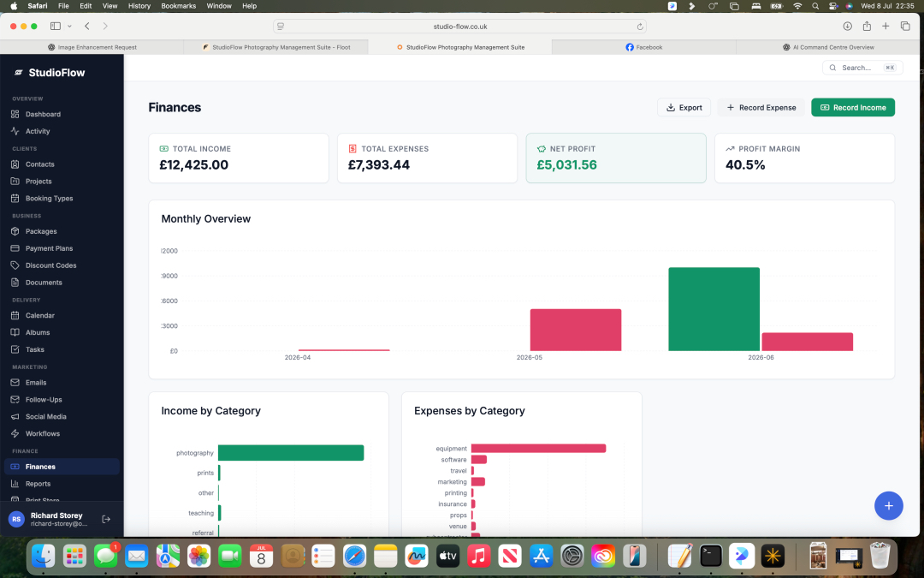The height and width of the screenshot is (578, 924).
Task: Open Contacts via its sidebar icon
Action: pos(15,164)
